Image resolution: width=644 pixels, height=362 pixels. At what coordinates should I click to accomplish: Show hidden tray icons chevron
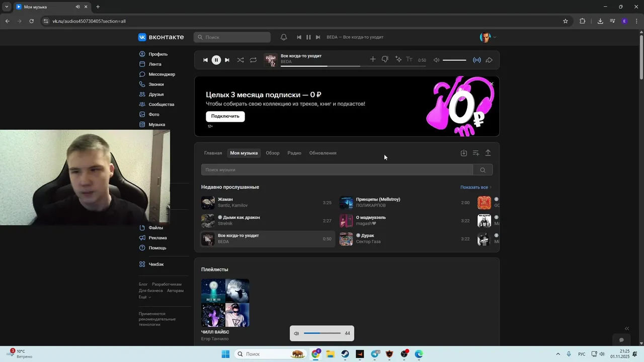(557, 354)
